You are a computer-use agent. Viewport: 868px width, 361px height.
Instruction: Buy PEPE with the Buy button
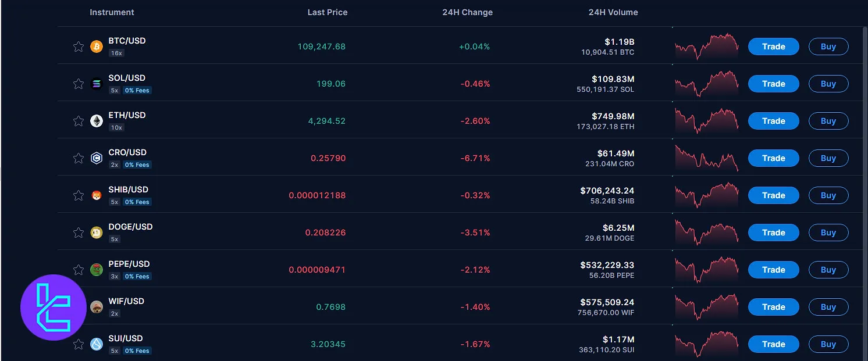[828, 270]
